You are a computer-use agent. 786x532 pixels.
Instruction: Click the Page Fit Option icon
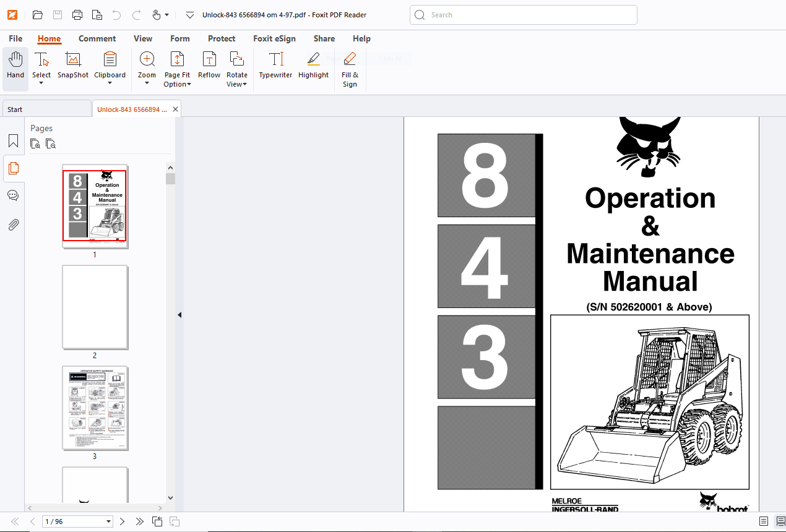click(x=177, y=59)
